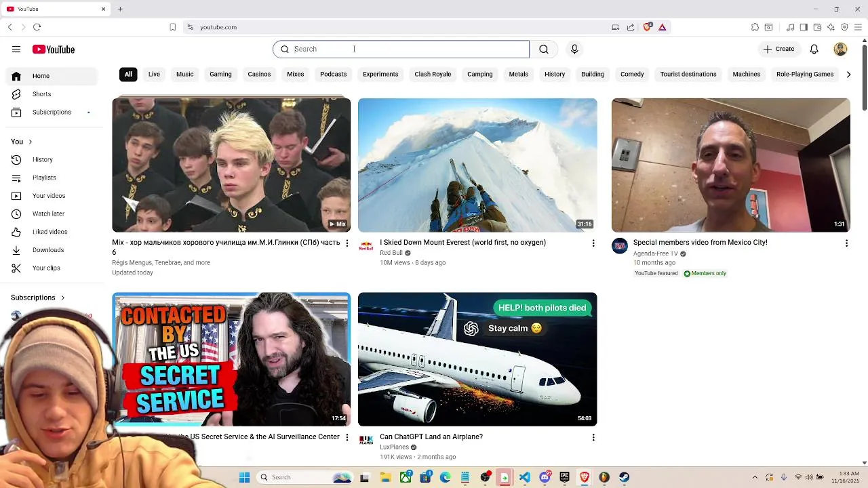Image resolution: width=868 pixels, height=488 pixels.
Task: Expand the You section chevron
Action: (x=30, y=142)
